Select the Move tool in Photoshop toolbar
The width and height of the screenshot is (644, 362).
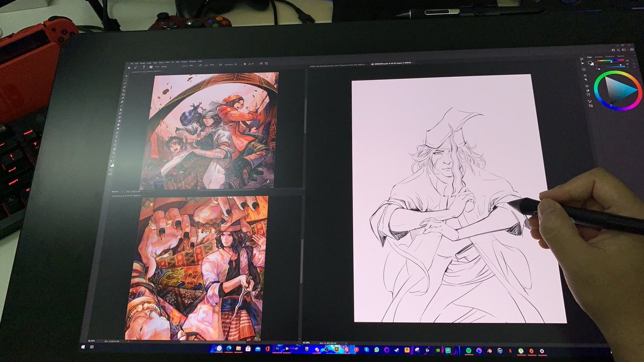[126, 77]
